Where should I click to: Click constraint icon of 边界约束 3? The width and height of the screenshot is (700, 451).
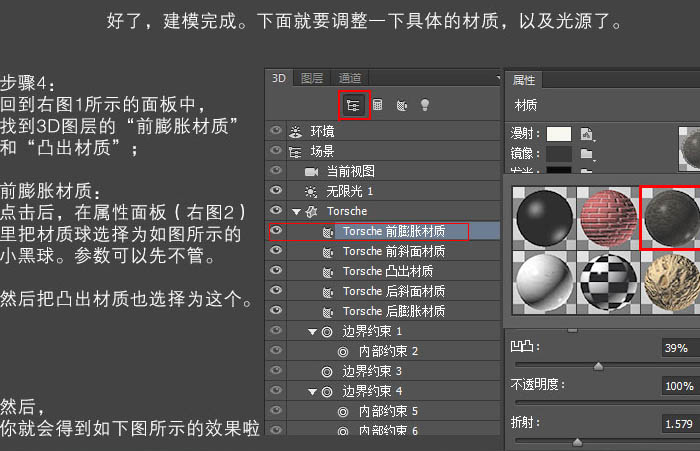pyautogui.click(x=327, y=372)
